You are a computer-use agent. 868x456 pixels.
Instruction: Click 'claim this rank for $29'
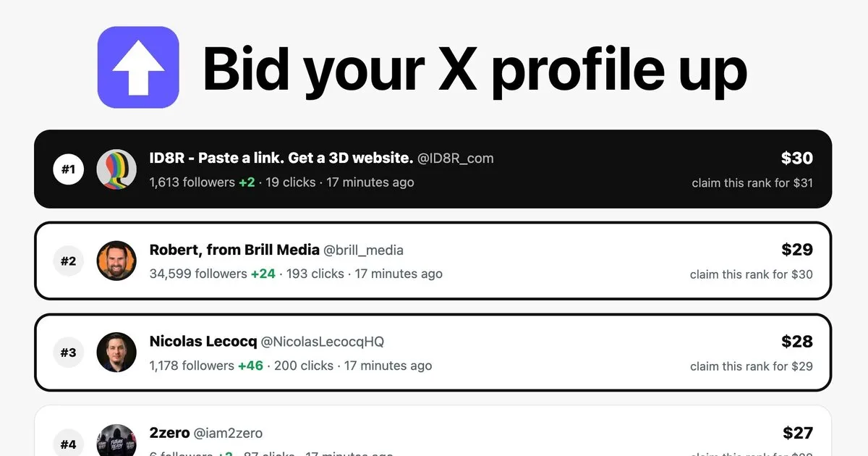click(x=752, y=366)
